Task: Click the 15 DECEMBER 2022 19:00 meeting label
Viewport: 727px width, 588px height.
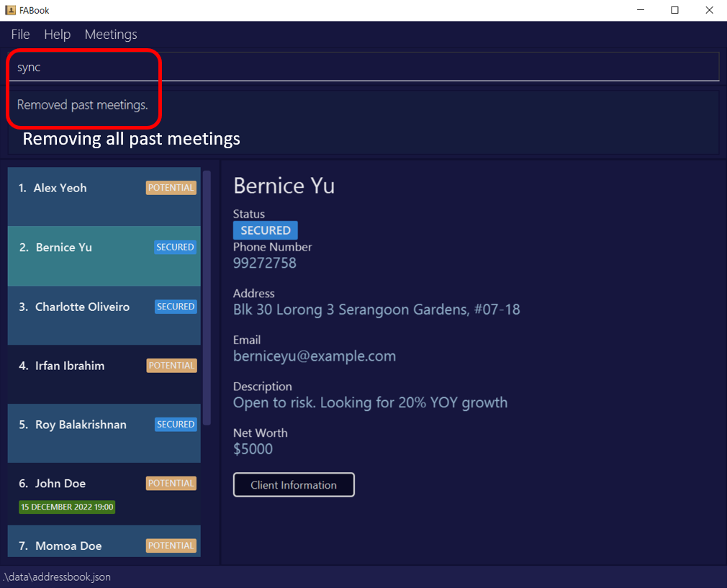Action: coord(67,507)
